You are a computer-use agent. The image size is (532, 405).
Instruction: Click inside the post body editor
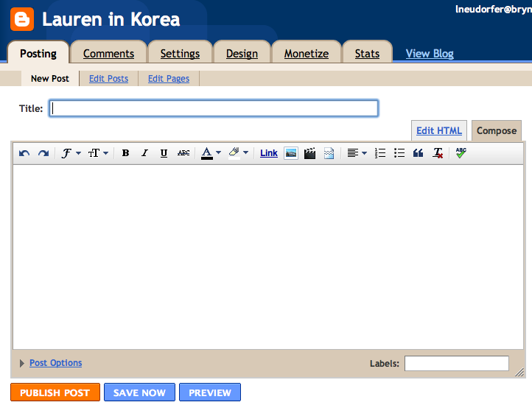268,257
